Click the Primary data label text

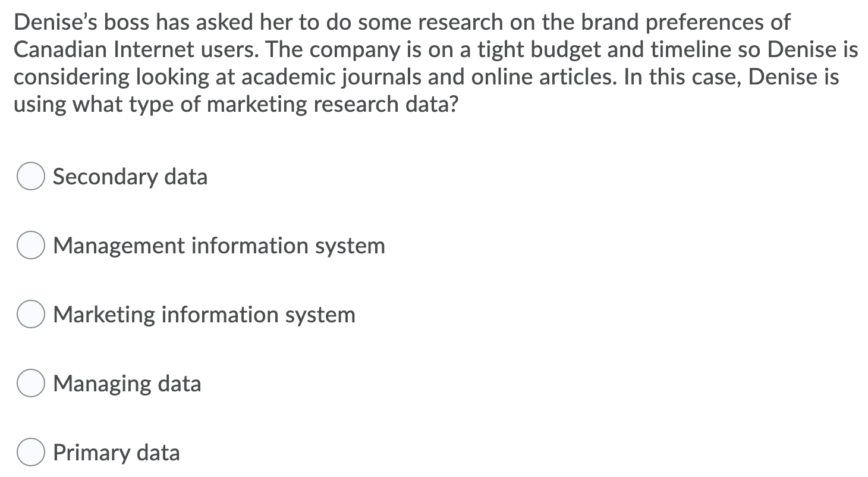coord(117,452)
